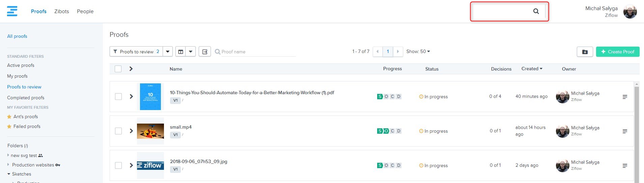Open the Show: 50 page size dropdown

418,51
